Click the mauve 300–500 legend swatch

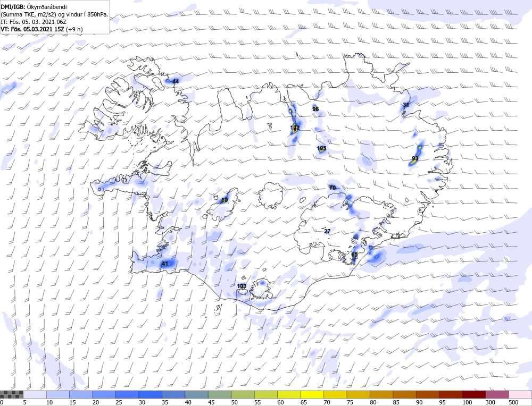pyautogui.click(x=496, y=394)
